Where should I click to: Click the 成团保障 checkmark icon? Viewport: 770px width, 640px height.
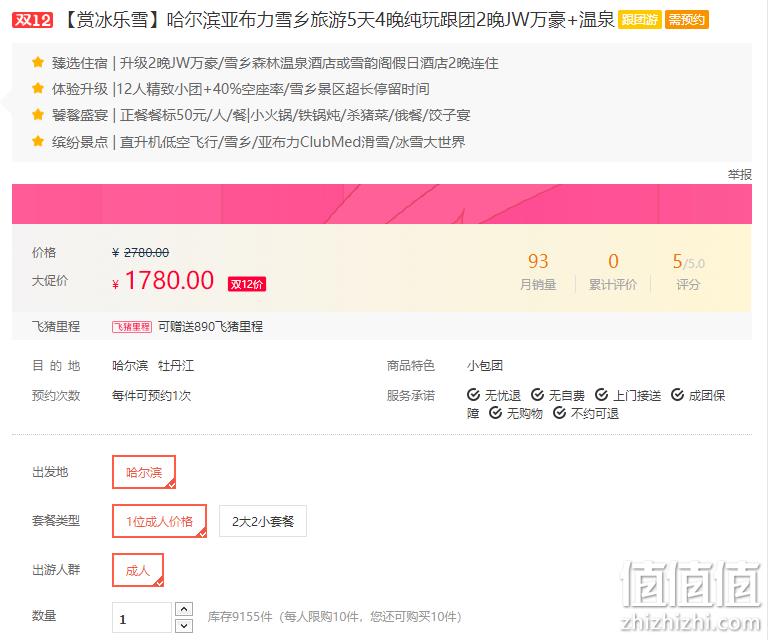pos(678,394)
